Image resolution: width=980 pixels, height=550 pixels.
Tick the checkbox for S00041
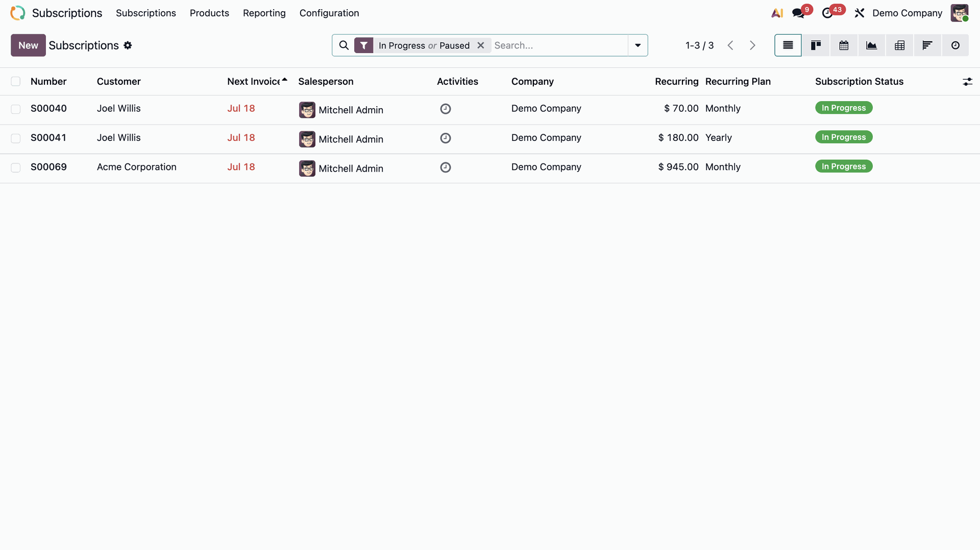[x=16, y=138]
